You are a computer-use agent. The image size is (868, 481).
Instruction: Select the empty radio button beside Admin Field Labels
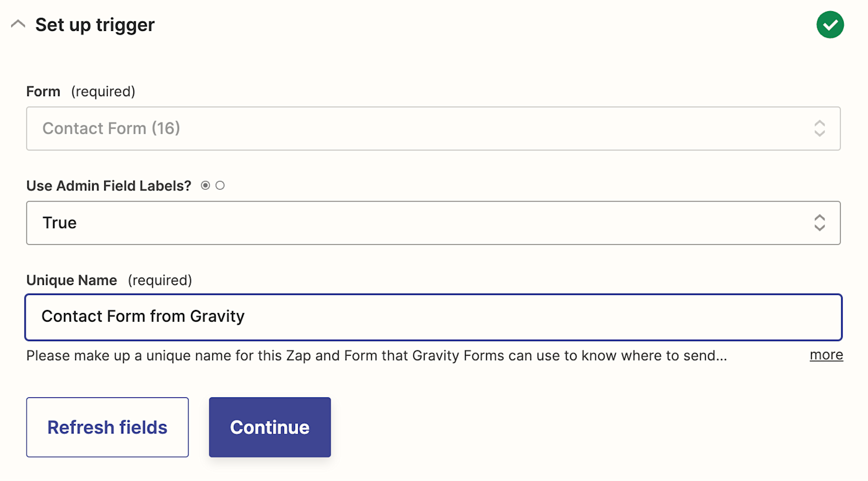(219, 185)
